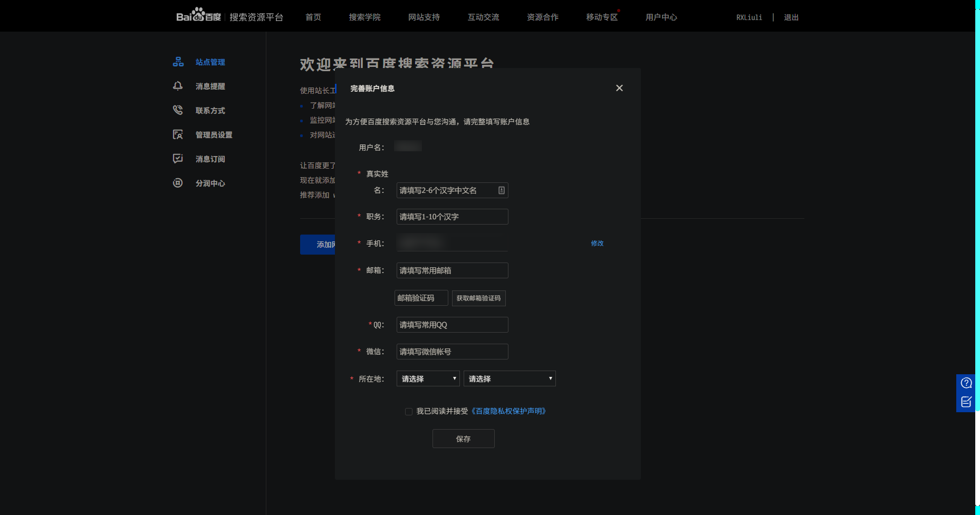Focus the 微信 input field
The width and height of the screenshot is (980, 515).
tap(452, 352)
